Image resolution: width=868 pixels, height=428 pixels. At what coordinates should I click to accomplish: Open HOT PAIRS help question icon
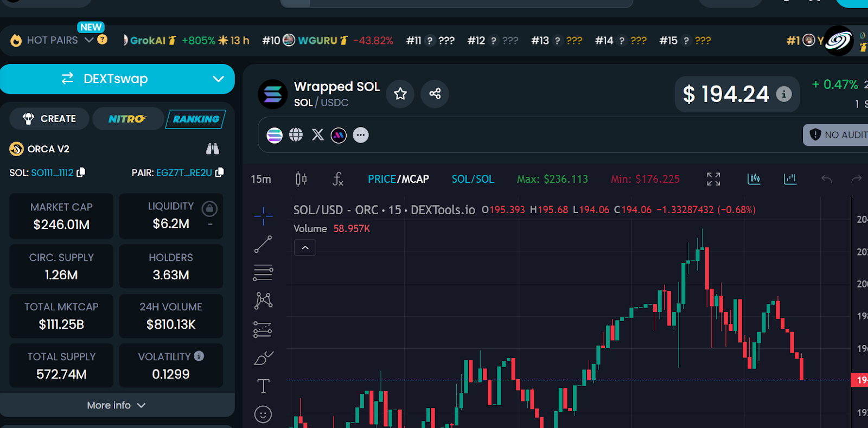pyautogui.click(x=102, y=40)
